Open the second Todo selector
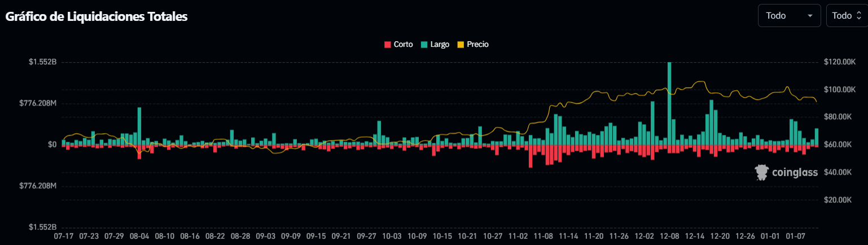 click(846, 16)
